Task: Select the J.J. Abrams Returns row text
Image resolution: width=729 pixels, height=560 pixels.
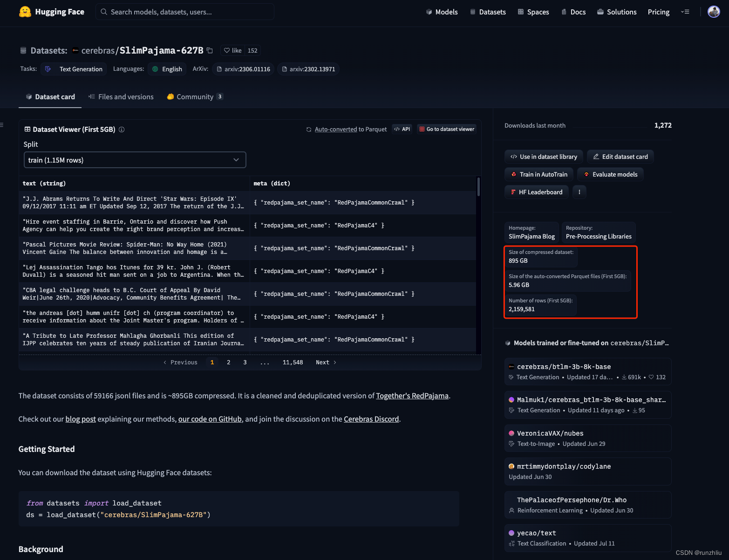Action: tap(133, 203)
